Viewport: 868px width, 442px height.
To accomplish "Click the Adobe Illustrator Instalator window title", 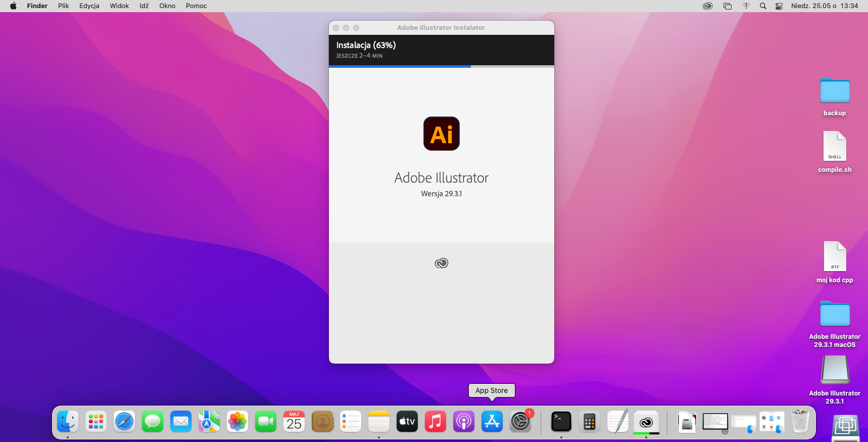I will (441, 28).
